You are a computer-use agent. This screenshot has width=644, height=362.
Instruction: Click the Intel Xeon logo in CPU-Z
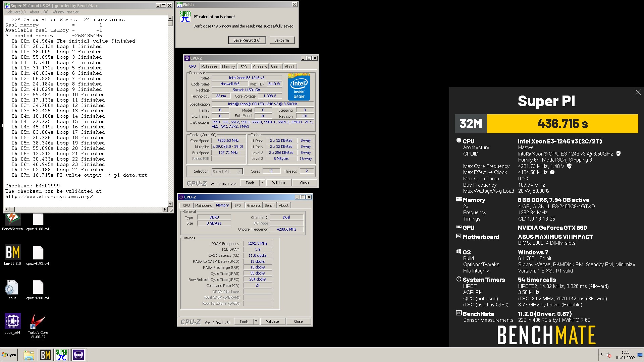(x=299, y=87)
